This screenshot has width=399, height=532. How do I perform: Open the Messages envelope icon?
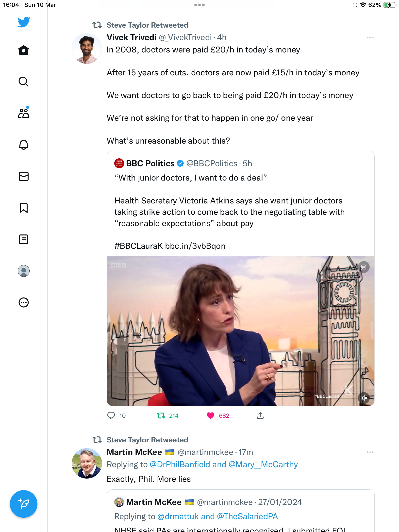coord(24,176)
